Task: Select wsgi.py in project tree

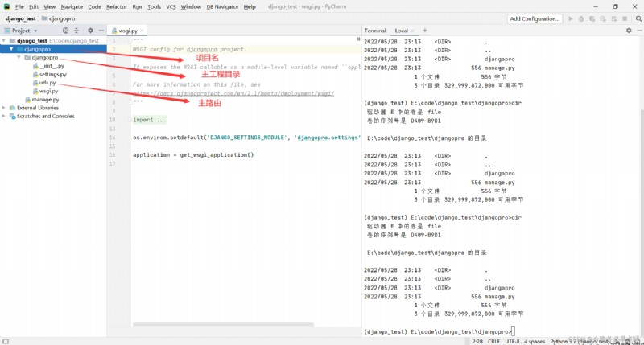Action: pos(46,91)
